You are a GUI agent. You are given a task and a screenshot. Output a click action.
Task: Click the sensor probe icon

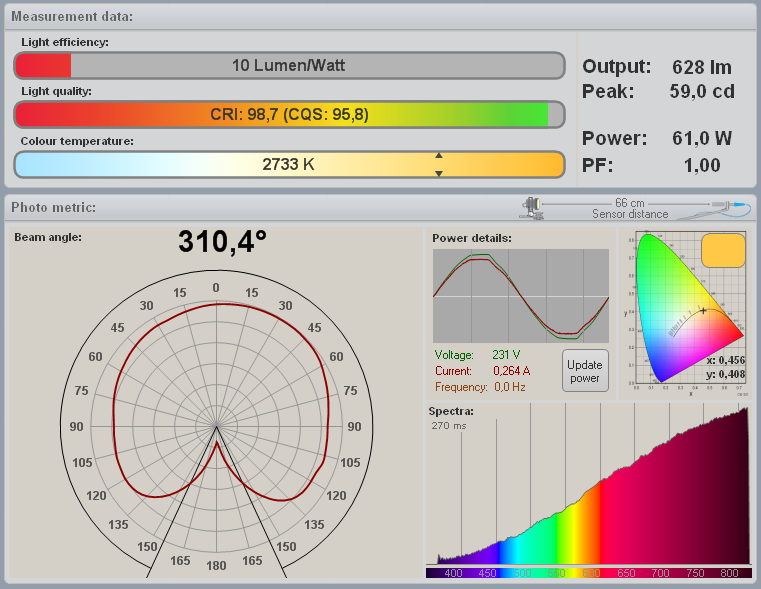(731, 207)
